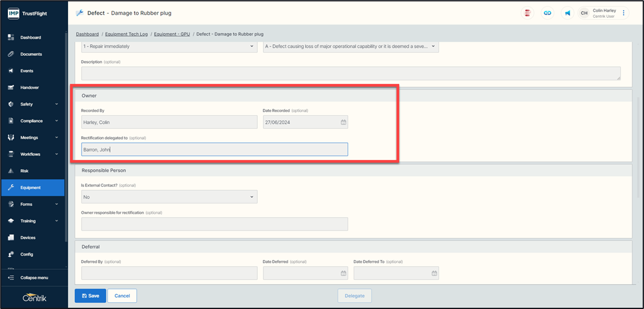Open the 'Repair immediately' priority dropdown
Screen dimensions: 644x309
point(169,47)
